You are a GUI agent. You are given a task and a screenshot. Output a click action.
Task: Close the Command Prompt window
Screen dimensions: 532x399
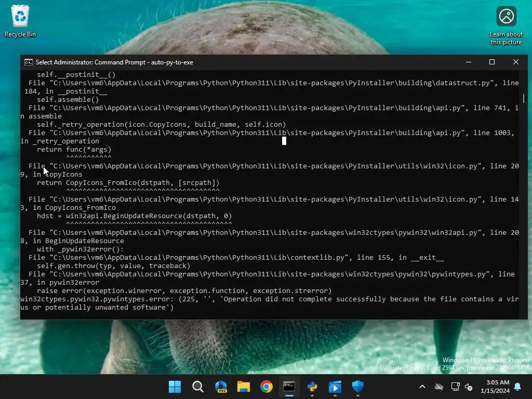point(516,62)
